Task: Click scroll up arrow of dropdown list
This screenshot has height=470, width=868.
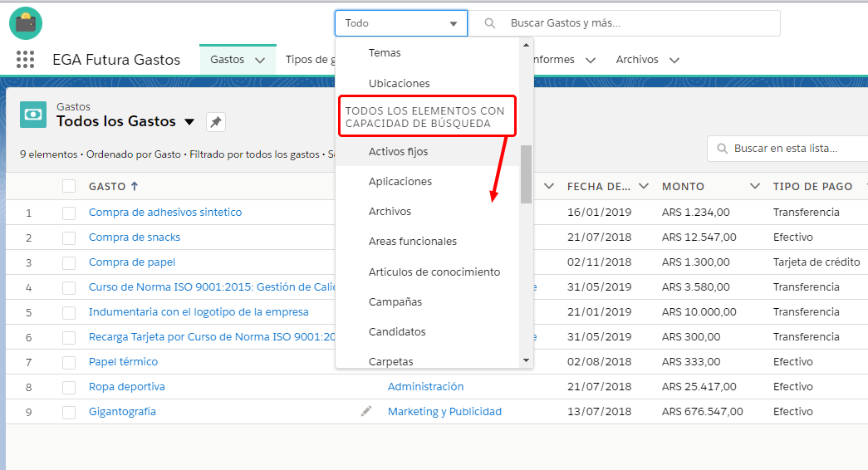Action: coord(526,45)
